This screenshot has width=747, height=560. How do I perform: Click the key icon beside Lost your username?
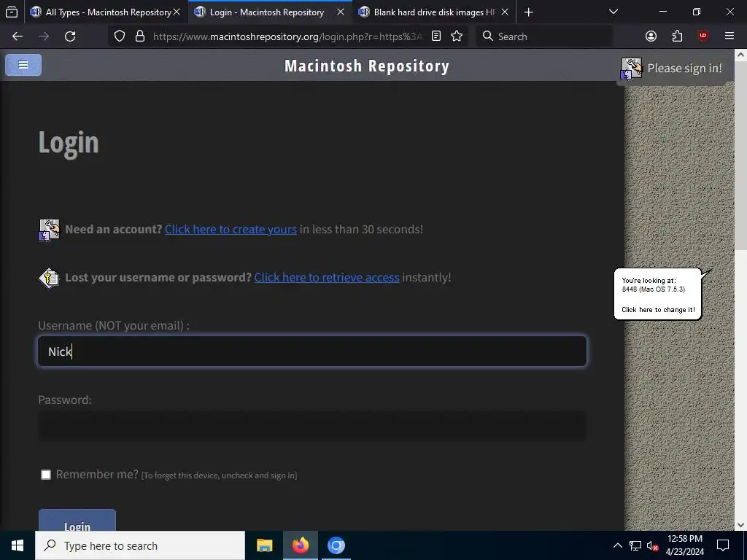[49, 278]
